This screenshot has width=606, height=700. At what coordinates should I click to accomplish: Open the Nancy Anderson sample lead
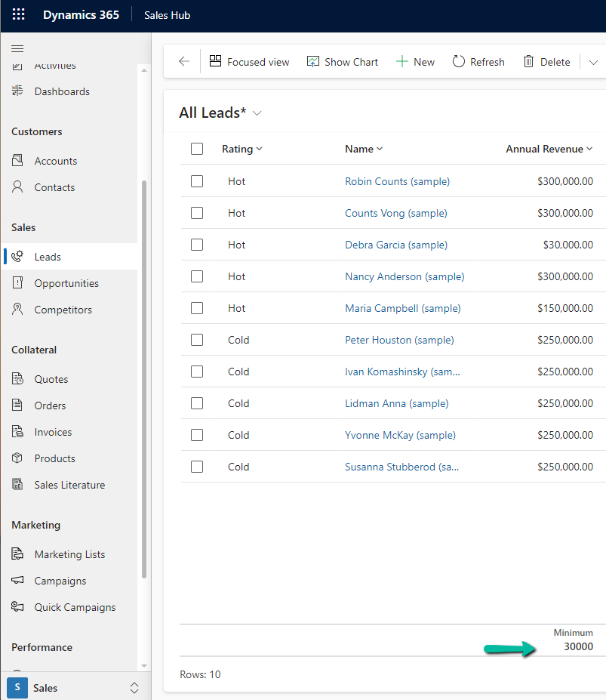coord(405,276)
